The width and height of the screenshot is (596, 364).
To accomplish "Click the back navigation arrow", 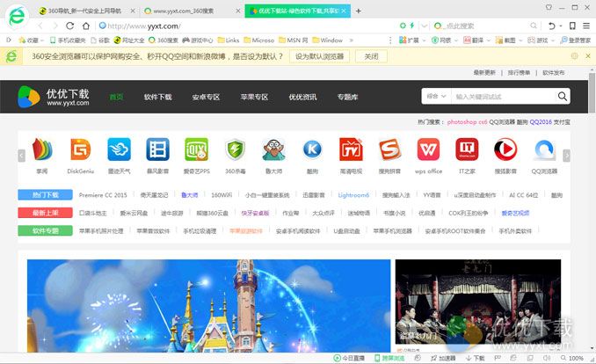I will (40, 25).
